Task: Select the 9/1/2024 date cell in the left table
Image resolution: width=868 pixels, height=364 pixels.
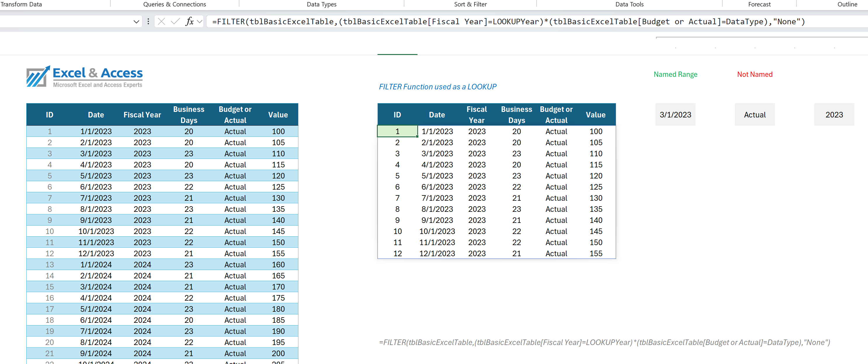Action: coord(96,353)
